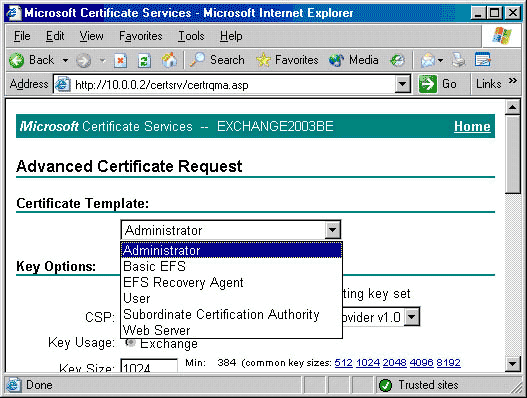527x398 pixels.
Task: Click the Home link in the banner
Action: [x=472, y=126]
